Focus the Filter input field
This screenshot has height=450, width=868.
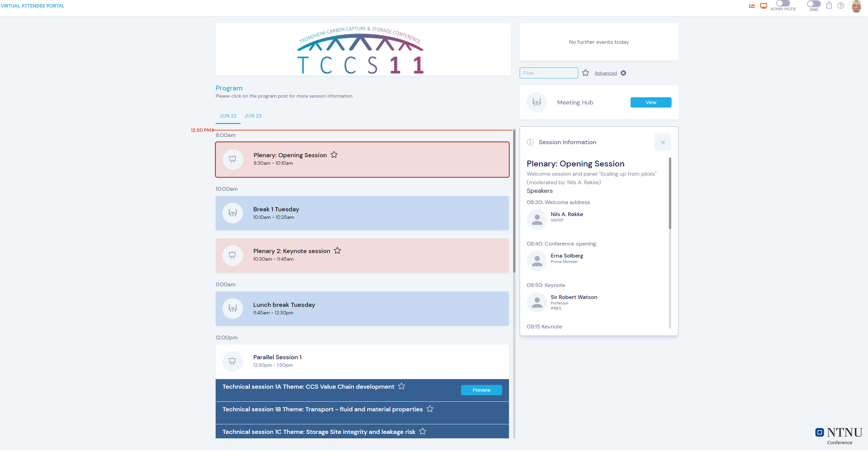pos(548,73)
